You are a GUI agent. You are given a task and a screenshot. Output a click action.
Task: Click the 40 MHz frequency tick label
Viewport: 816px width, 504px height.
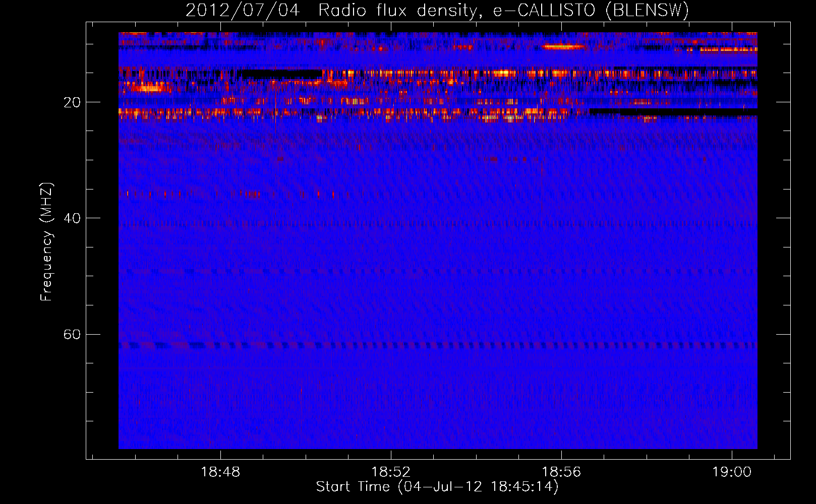pos(72,218)
